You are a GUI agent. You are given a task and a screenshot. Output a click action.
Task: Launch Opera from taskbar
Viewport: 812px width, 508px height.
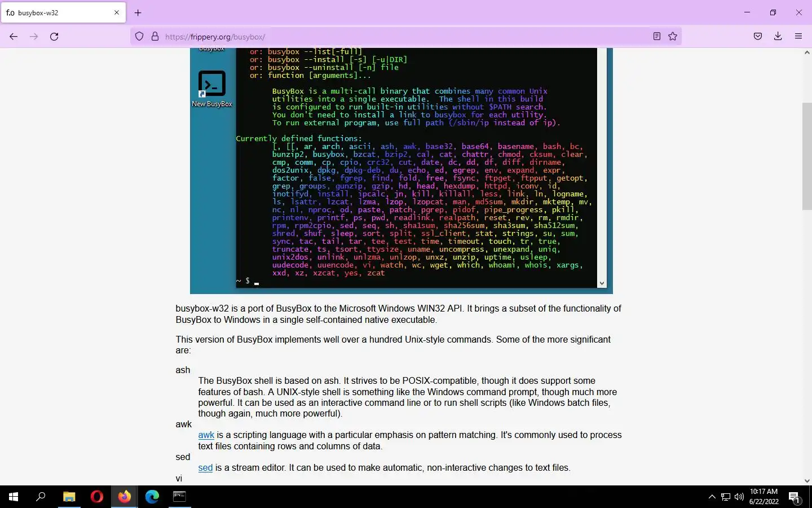[97, 497]
